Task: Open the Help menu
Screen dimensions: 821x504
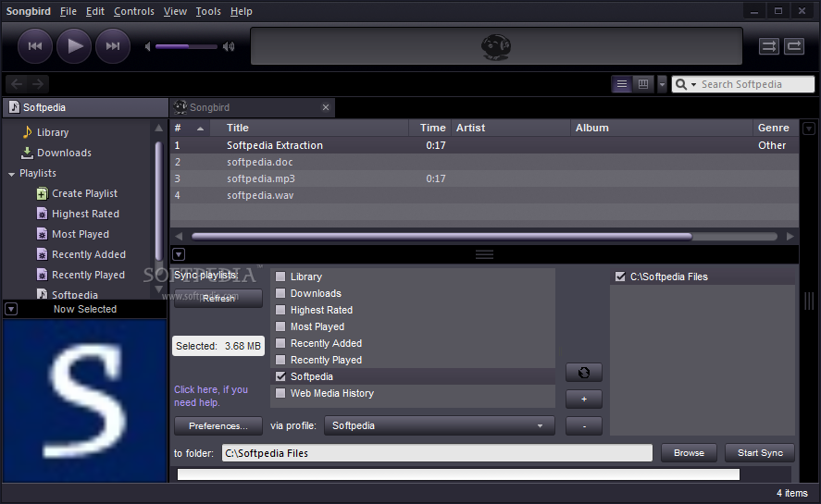Action: [242, 11]
